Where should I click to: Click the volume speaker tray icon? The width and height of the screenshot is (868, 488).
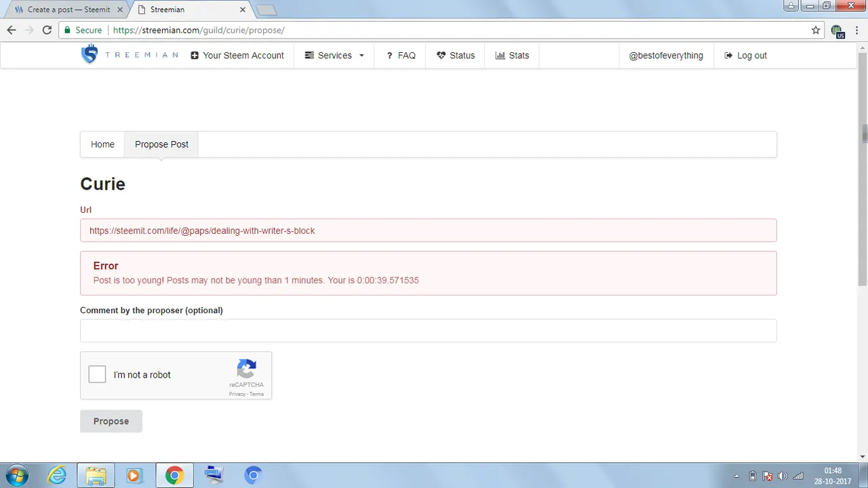coord(783,476)
